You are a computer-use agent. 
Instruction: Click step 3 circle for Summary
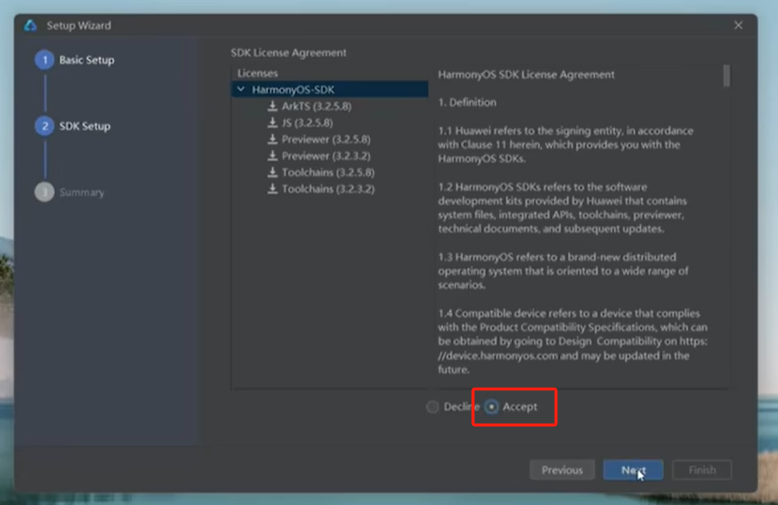point(45,192)
